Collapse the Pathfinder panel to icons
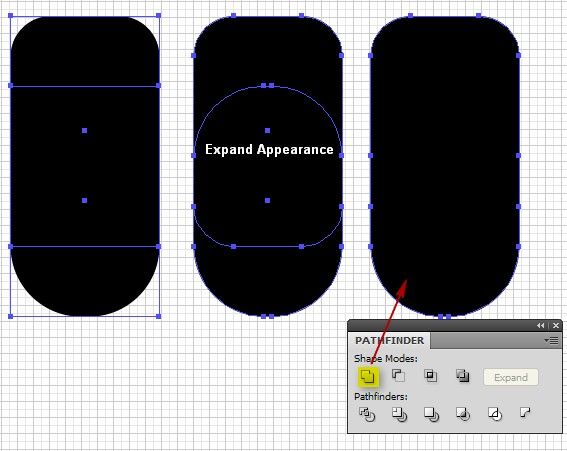 point(541,326)
